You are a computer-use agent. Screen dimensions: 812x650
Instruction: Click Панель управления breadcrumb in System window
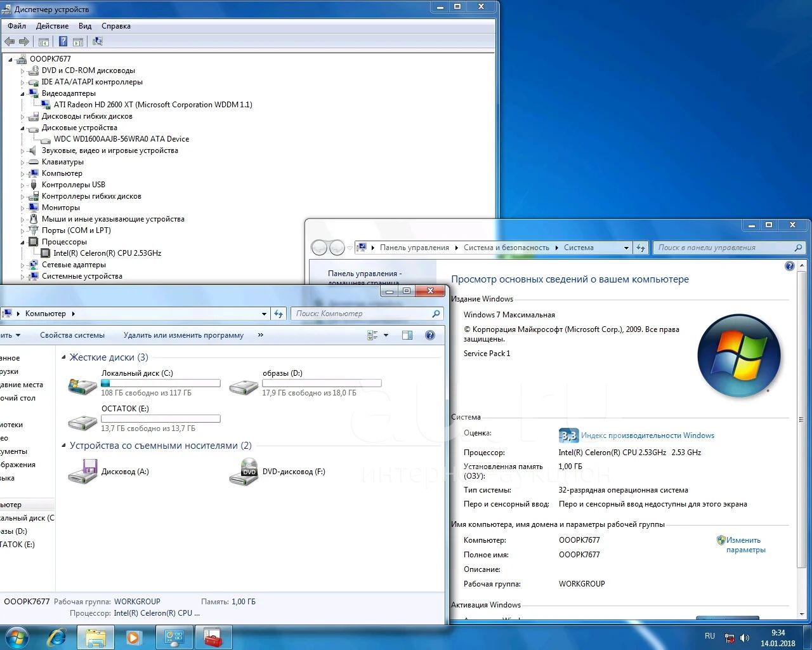[414, 248]
